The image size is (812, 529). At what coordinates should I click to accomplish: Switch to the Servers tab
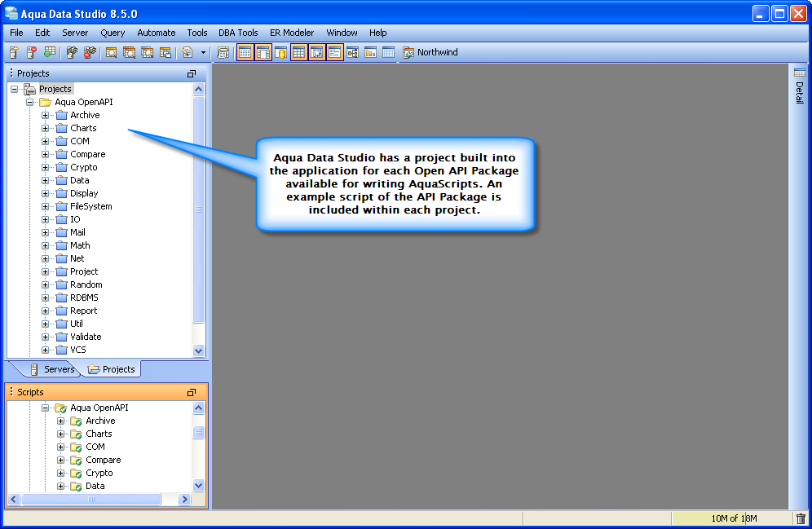click(x=52, y=369)
